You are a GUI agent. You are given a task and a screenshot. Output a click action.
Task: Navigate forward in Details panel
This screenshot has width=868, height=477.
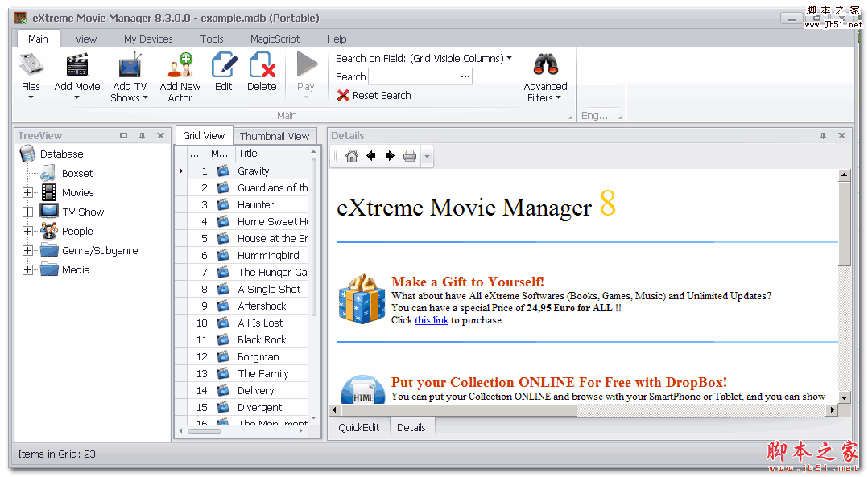point(390,156)
